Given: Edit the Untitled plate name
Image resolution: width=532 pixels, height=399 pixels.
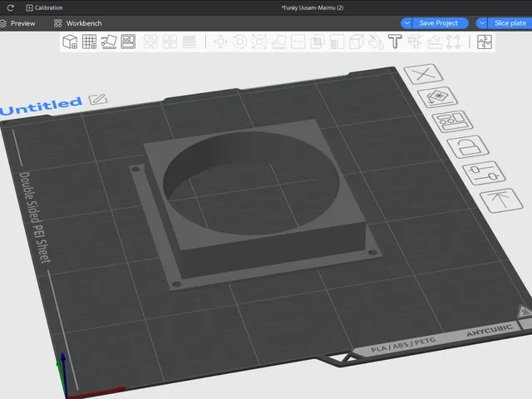Looking at the screenshot, I should tap(98, 99).
